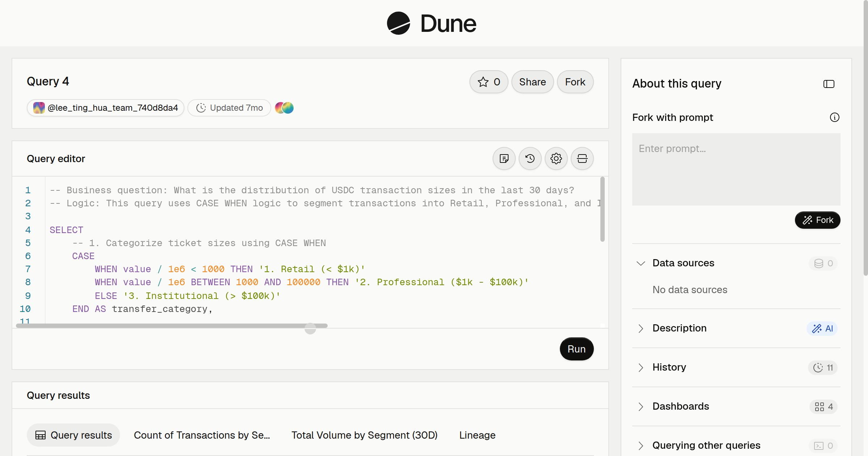Share this query
This screenshot has width=868, height=456.
point(532,82)
